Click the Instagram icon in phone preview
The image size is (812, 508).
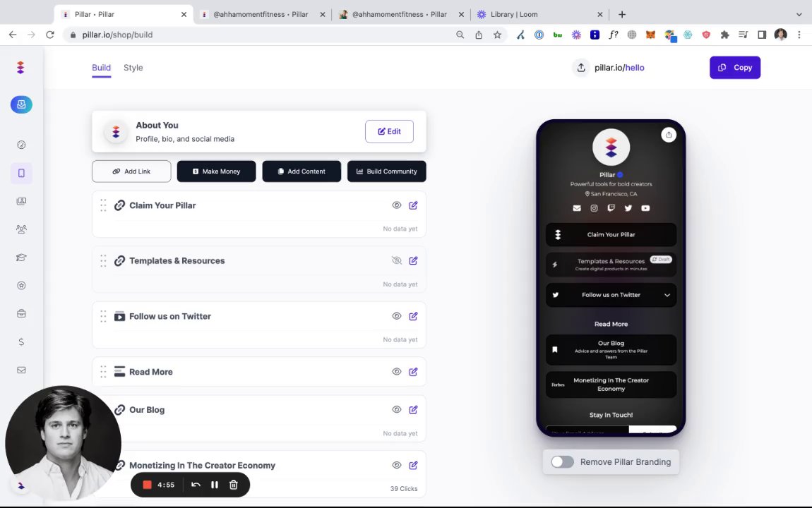coord(594,208)
